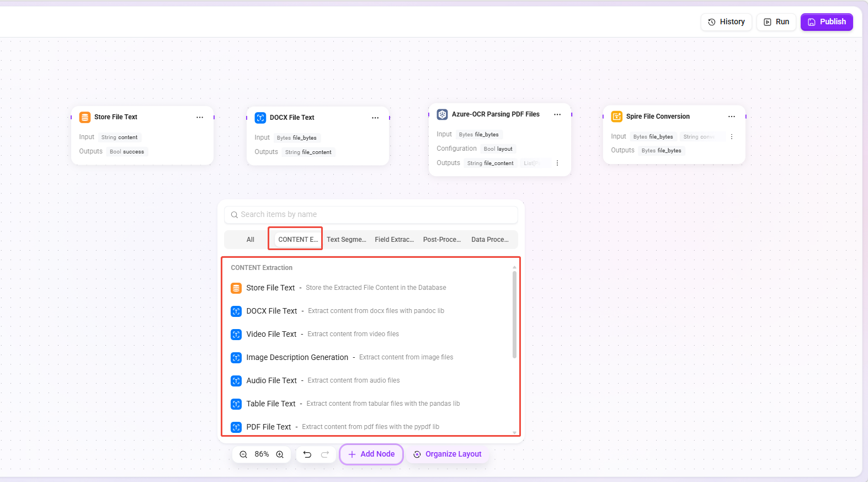Add the Image Description Generation item
This screenshot has height=482, width=868.
pos(370,358)
